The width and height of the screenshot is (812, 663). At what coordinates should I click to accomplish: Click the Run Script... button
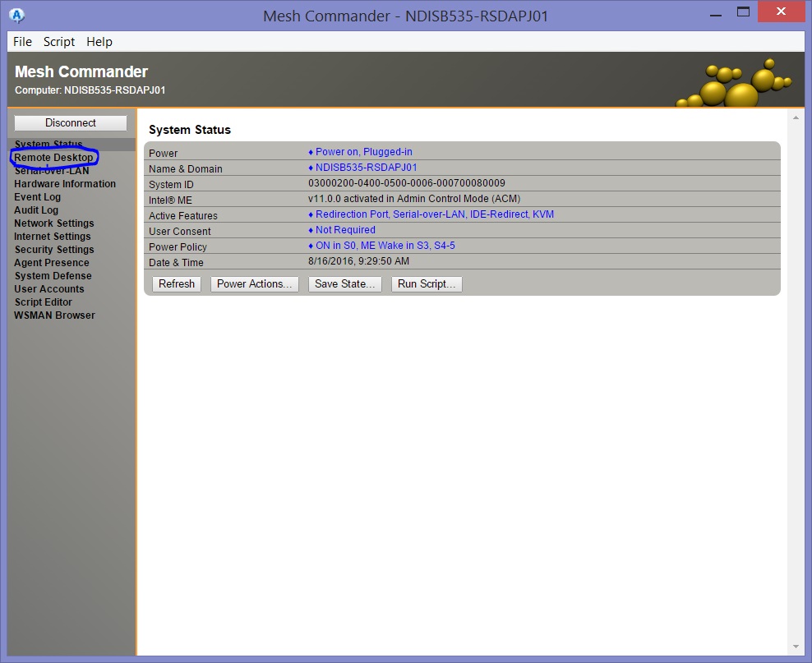[x=427, y=284]
